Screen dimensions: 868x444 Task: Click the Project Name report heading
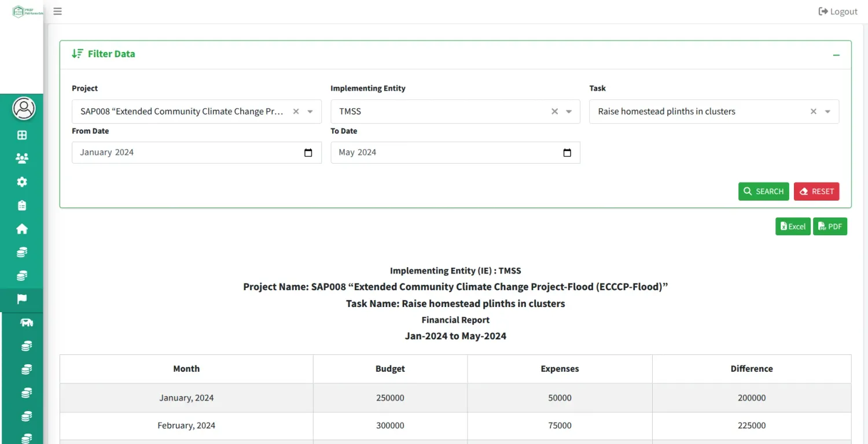[455, 287]
